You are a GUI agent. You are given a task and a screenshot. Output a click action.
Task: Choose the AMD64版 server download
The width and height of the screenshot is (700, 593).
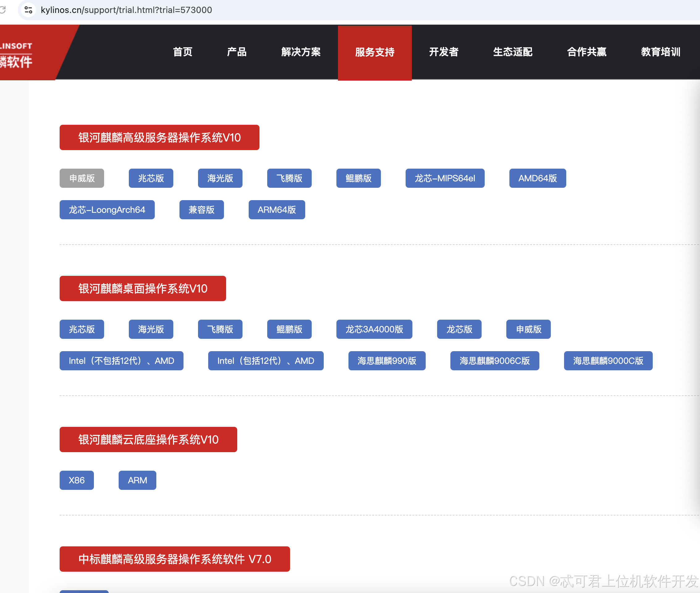(x=537, y=178)
